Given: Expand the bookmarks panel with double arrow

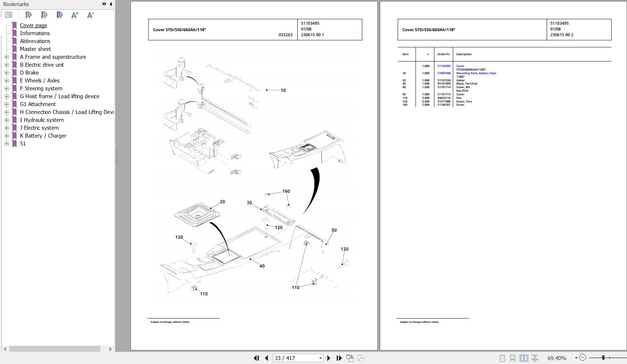Looking at the screenshot, I should coord(104,4).
